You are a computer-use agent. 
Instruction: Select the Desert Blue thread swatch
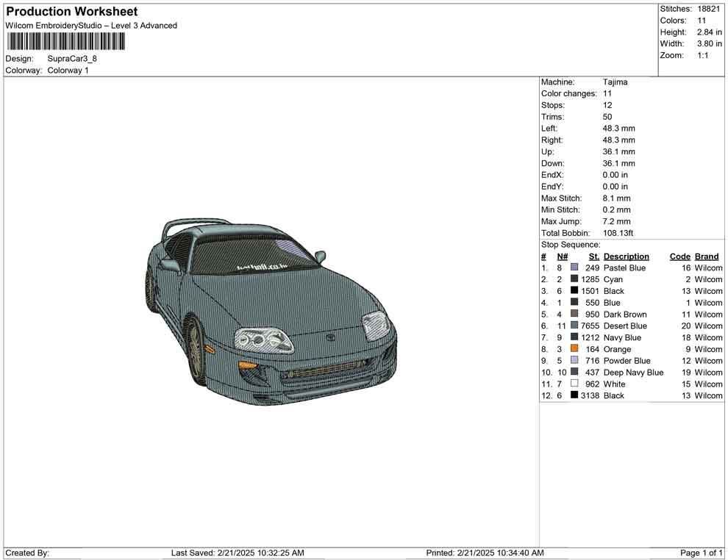pos(574,326)
